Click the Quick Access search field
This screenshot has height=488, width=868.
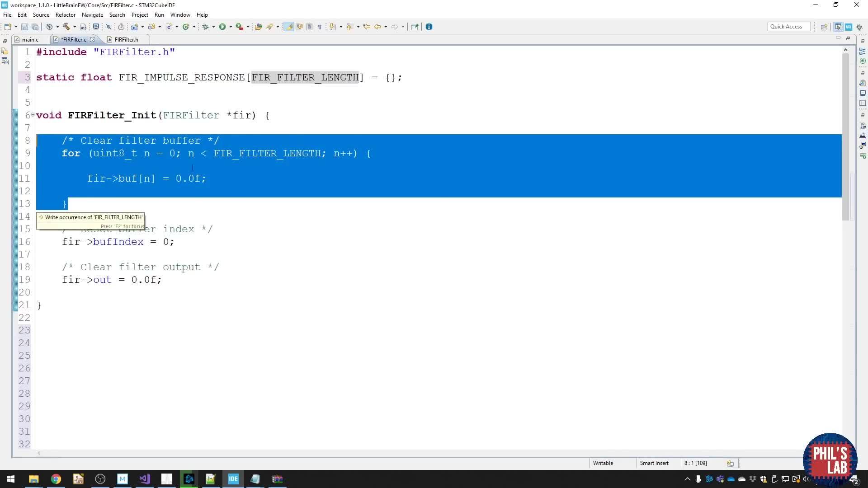[x=788, y=27]
